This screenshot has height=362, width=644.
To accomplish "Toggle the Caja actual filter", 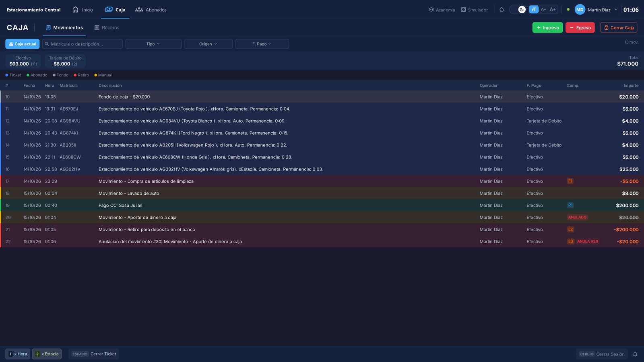I will pos(23,44).
